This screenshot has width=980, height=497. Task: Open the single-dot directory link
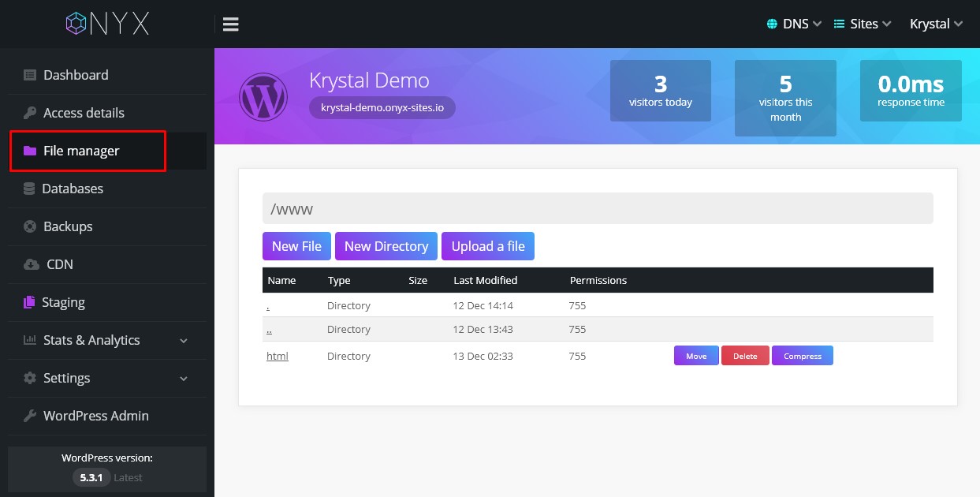coord(268,305)
